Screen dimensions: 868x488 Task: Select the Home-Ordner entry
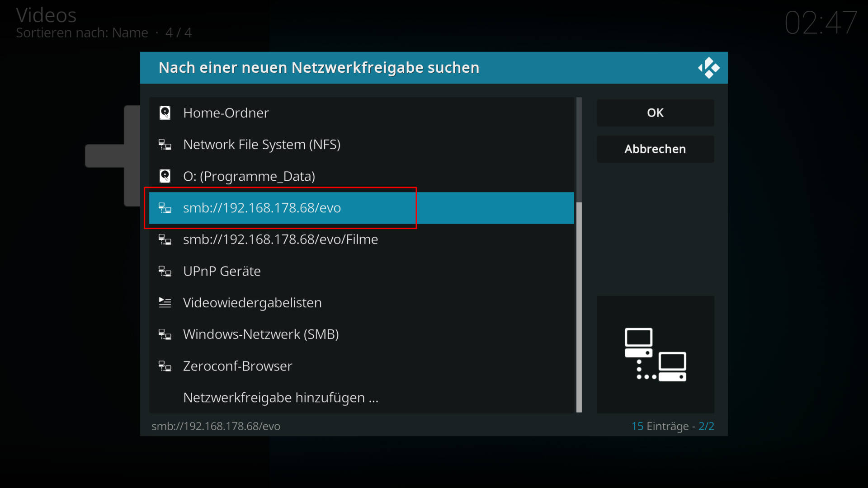(x=226, y=113)
